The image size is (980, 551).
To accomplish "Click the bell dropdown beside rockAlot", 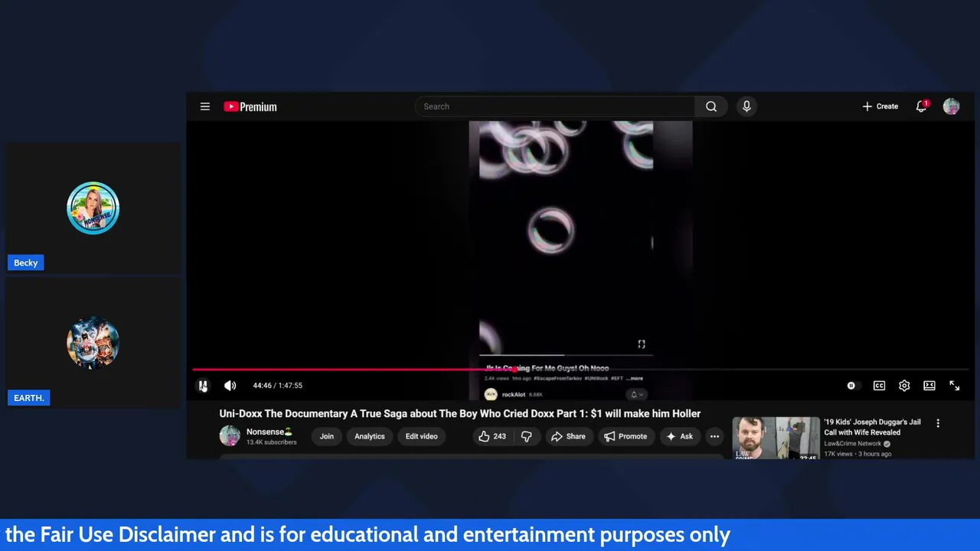I will pyautogui.click(x=637, y=395).
